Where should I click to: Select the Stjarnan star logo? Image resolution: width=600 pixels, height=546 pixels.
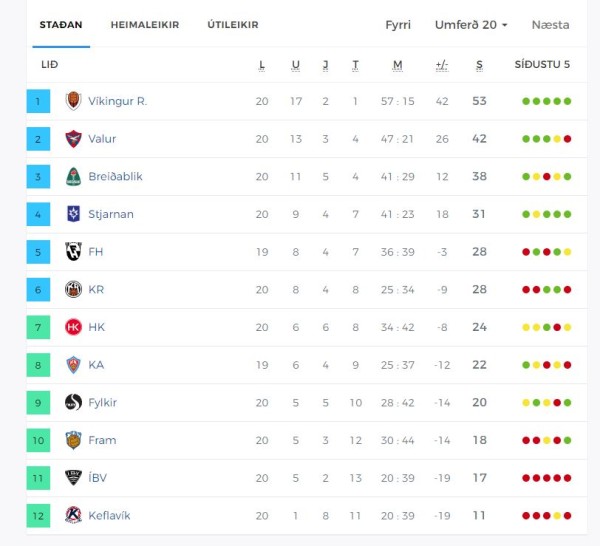pos(73,214)
